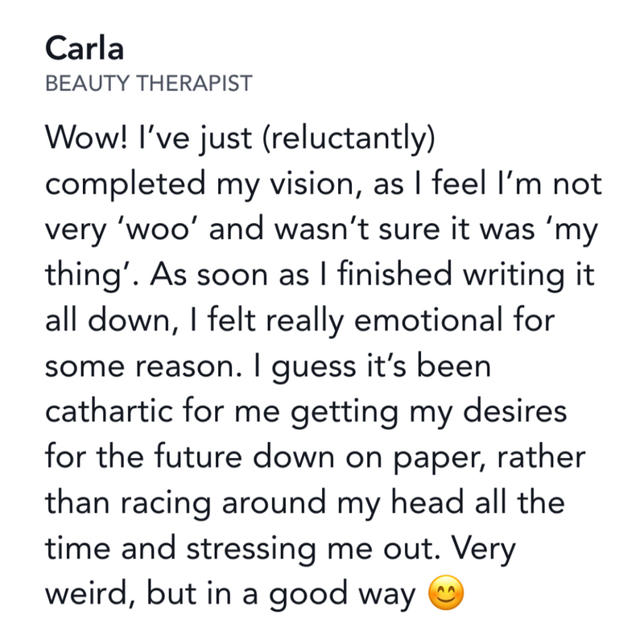Click the name Carla heading

click(85, 48)
